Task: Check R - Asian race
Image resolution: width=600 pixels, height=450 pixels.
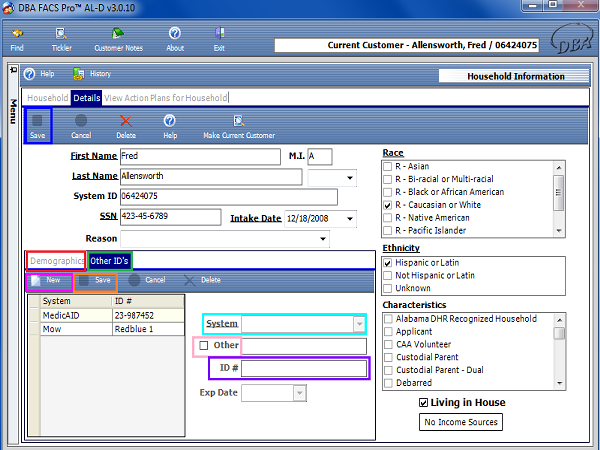Action: [x=388, y=166]
